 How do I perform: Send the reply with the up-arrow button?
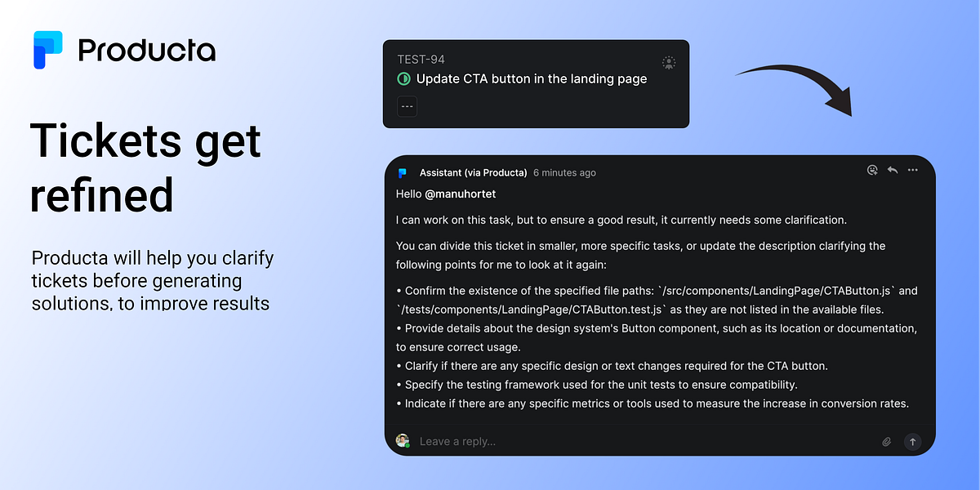913,442
